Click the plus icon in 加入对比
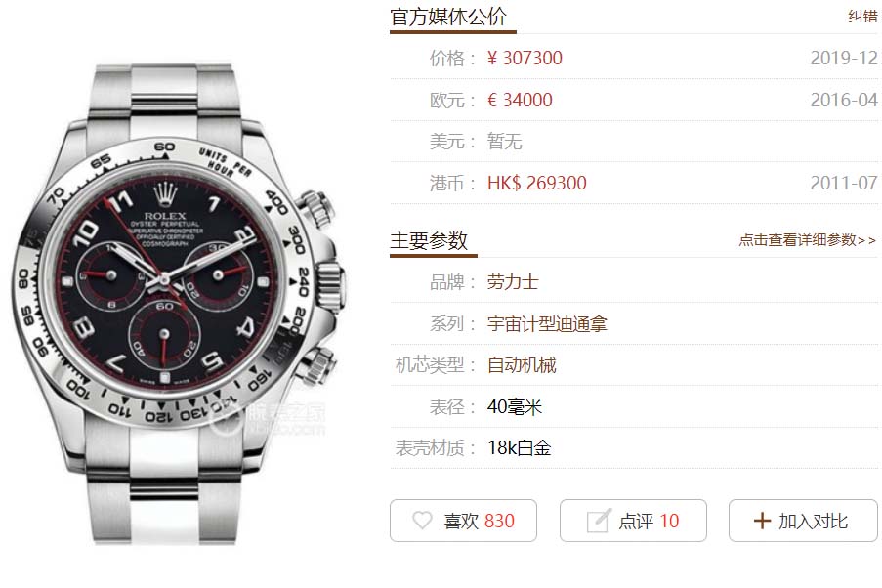This screenshot has width=882, height=588. [762, 521]
